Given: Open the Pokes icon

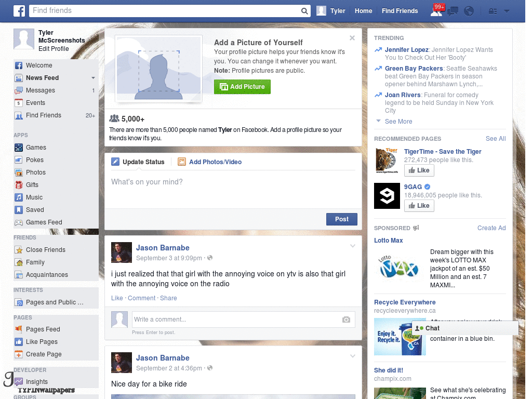Looking at the screenshot, I should click(19, 160).
